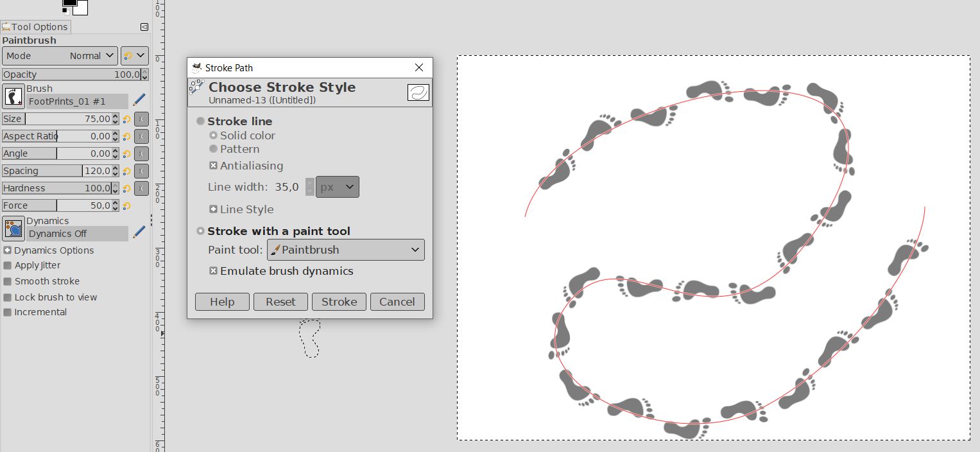Click the background white color swatch
This screenshot has width=980, height=452.
coord(81,8)
